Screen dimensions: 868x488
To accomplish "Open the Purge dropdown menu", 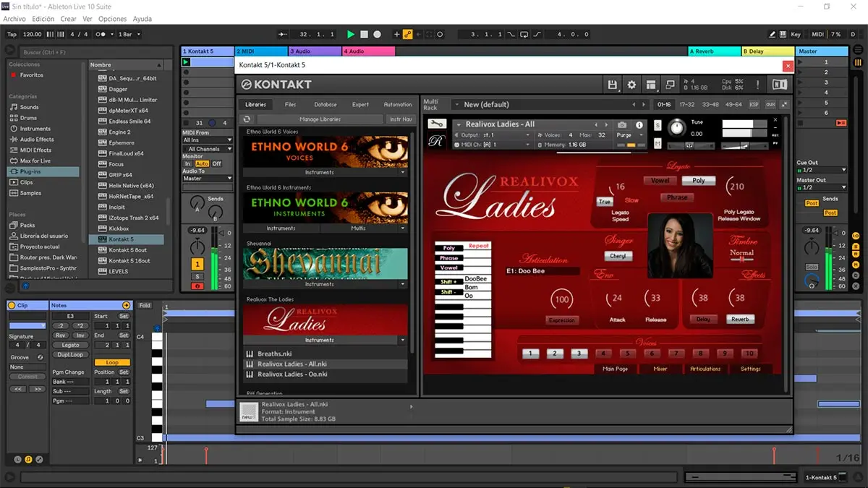I will click(626, 135).
